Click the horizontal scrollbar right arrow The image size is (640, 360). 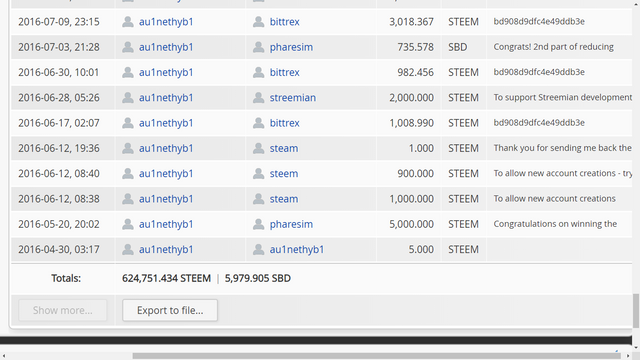pyautogui.click(x=629, y=356)
